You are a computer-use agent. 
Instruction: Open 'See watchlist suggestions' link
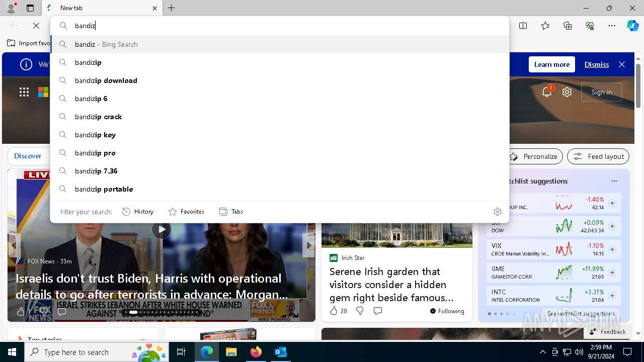(x=581, y=313)
